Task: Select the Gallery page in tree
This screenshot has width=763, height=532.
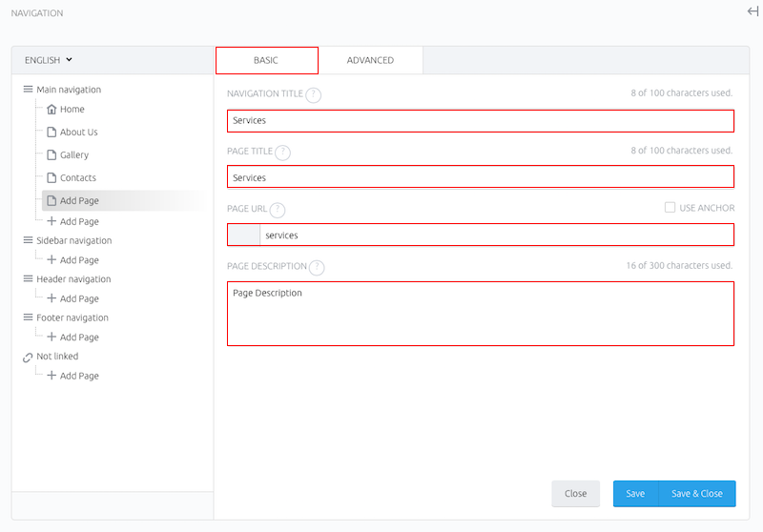Action: pos(74,155)
